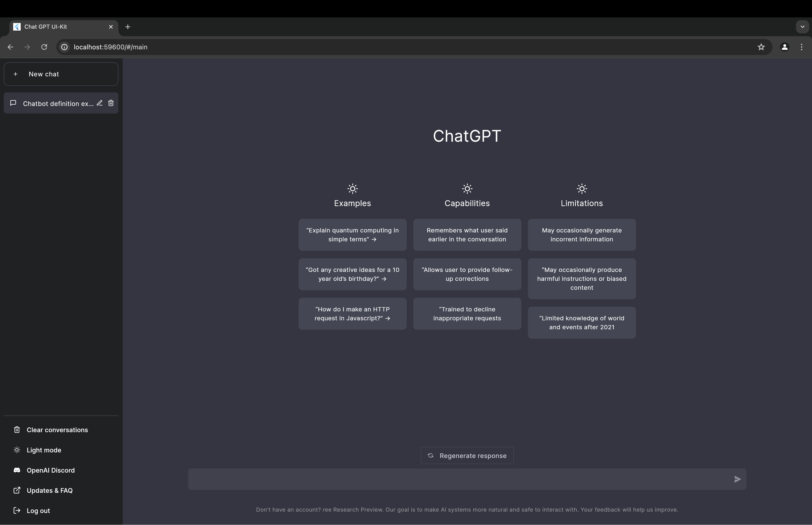Open Updates & FAQ link
Image resolution: width=812 pixels, height=525 pixels.
pos(49,490)
